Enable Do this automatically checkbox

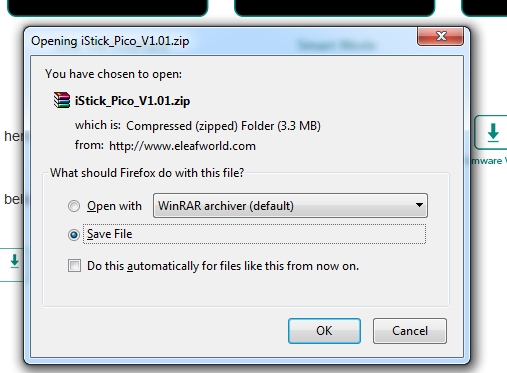pyautogui.click(x=74, y=266)
